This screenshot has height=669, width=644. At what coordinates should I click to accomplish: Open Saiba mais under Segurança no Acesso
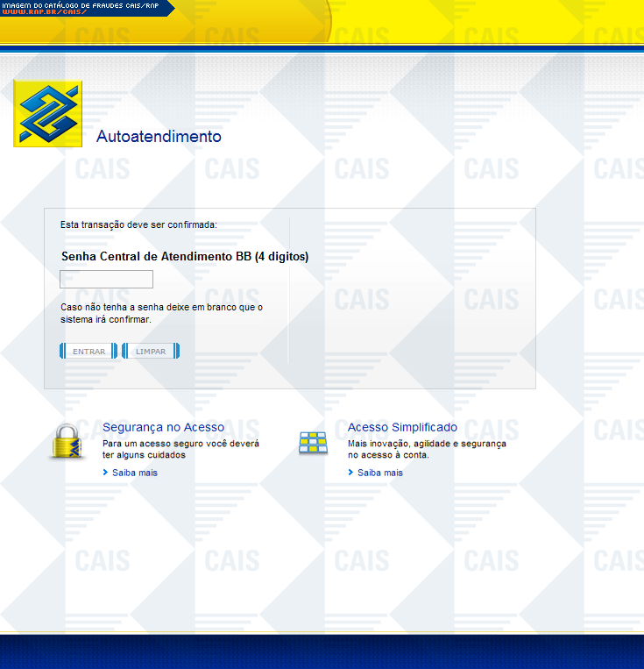coord(135,473)
